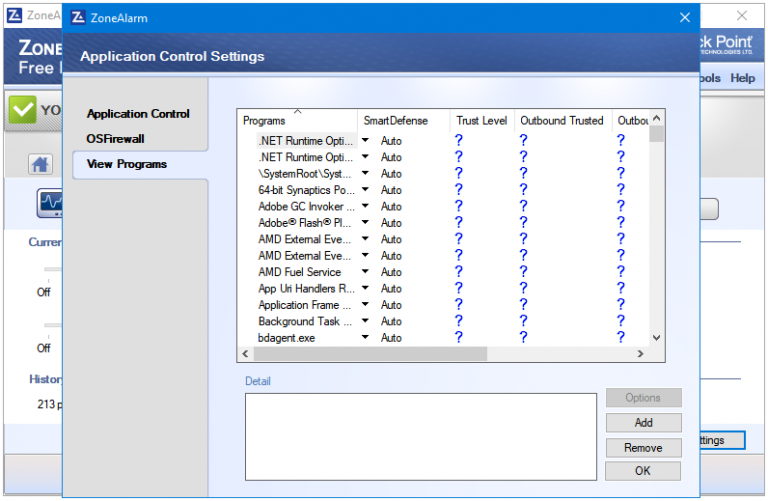Click the Options button

tap(643, 398)
